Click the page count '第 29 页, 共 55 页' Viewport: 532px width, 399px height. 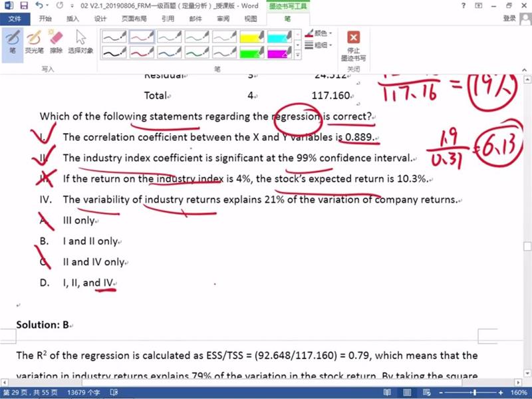30,392
